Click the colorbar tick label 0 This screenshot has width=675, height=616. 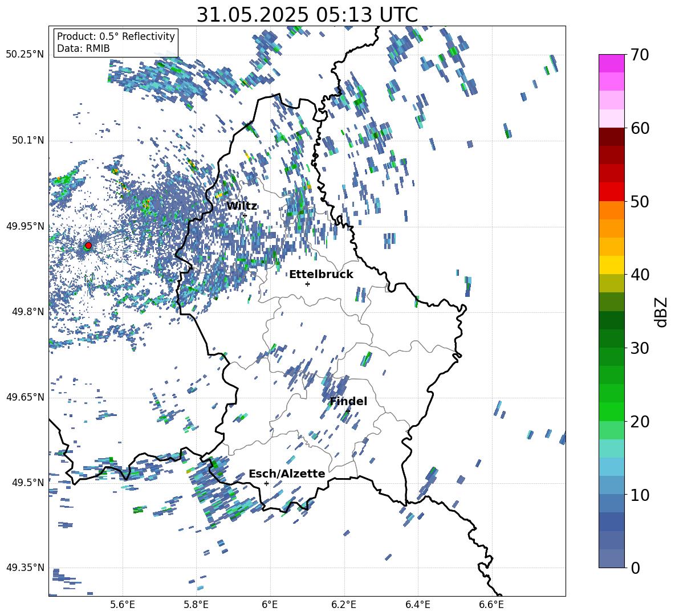coord(636,568)
